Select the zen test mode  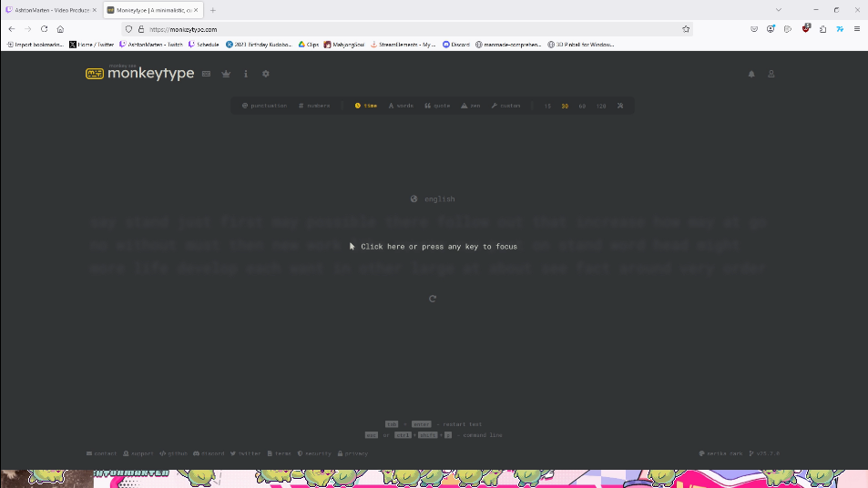[x=471, y=106]
